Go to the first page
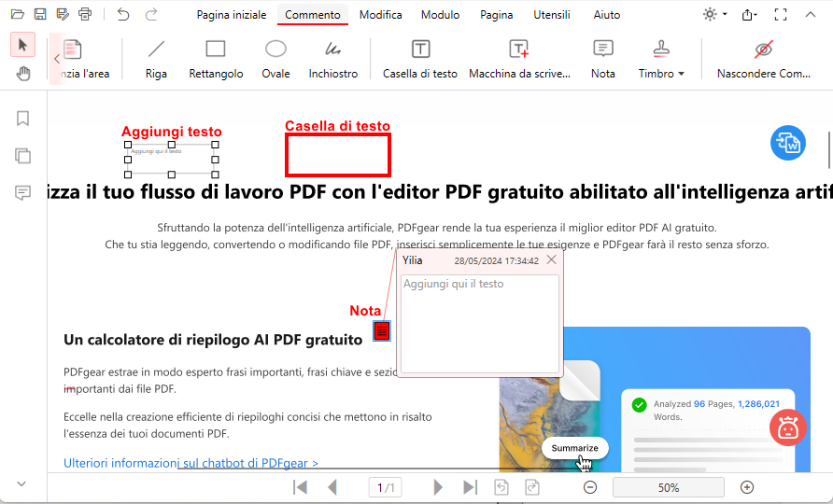The height and width of the screenshot is (504, 833). (x=300, y=487)
